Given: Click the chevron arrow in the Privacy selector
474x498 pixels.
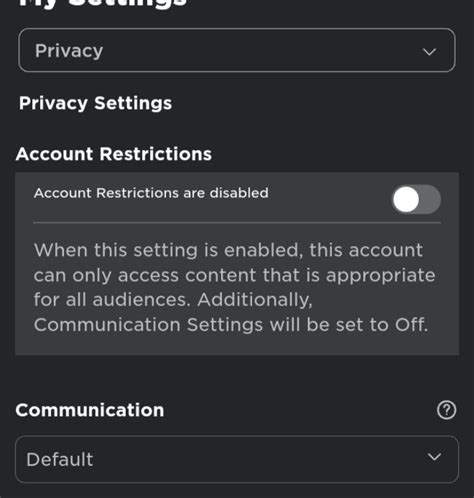Looking at the screenshot, I should [429, 52].
